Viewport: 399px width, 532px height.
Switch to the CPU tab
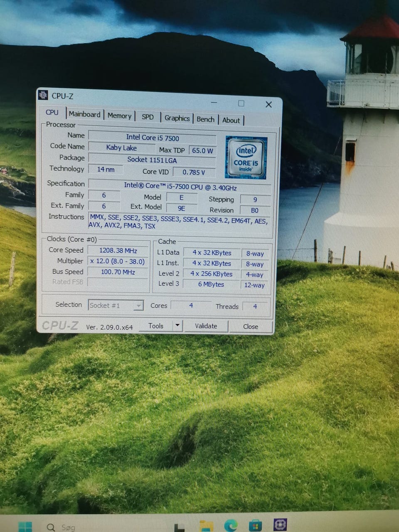(x=52, y=113)
